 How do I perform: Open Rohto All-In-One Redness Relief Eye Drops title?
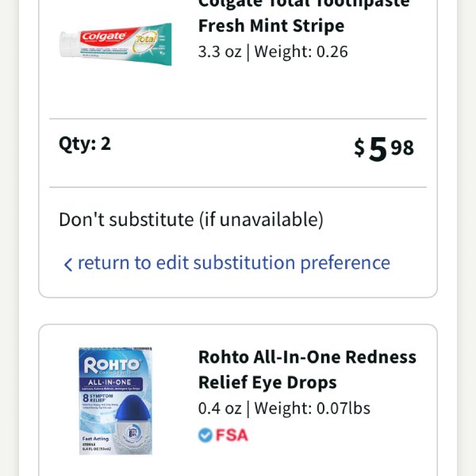click(x=307, y=370)
